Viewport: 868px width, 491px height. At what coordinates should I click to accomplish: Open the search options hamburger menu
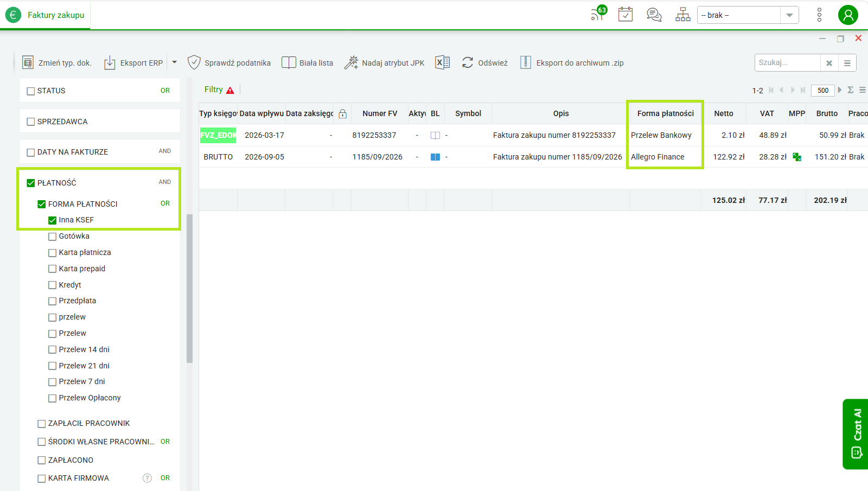coord(847,63)
